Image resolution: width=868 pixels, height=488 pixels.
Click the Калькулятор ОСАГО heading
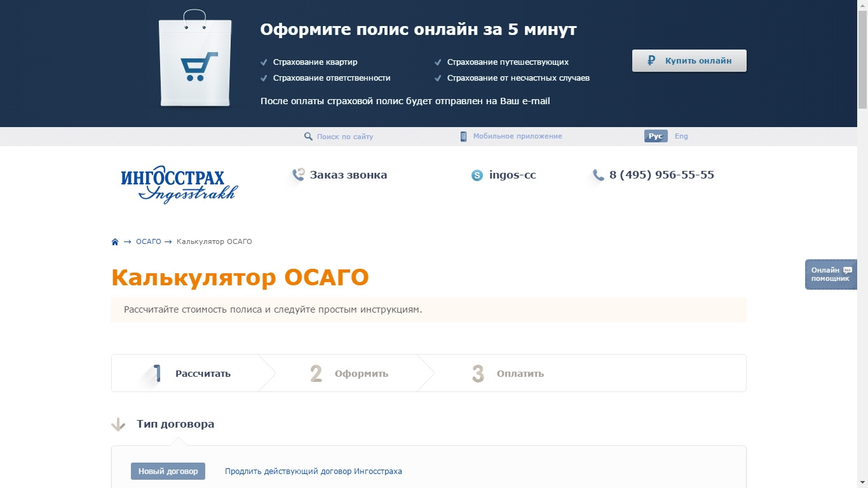[240, 278]
